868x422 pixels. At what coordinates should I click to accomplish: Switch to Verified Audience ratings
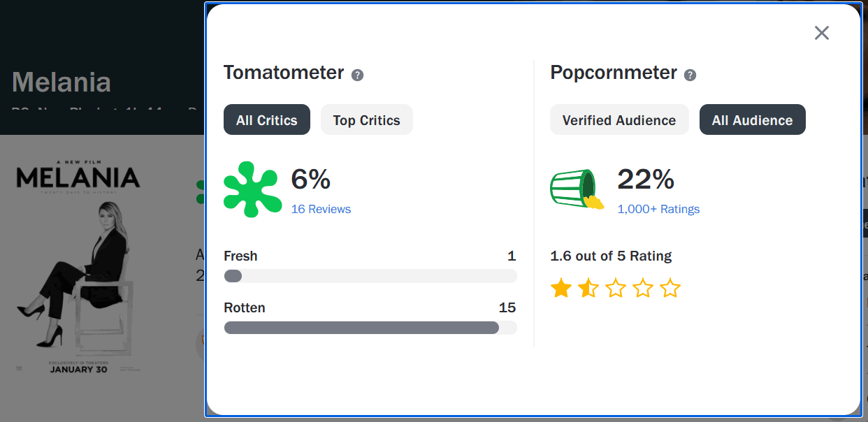coord(619,120)
